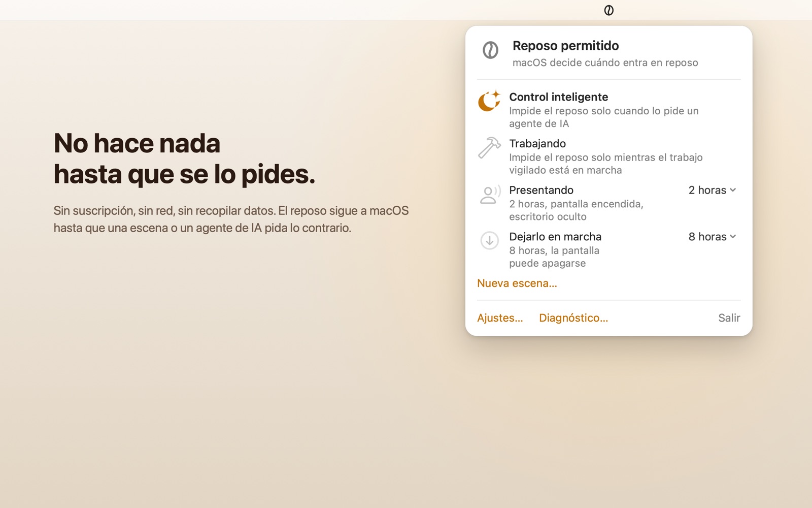Image resolution: width=812 pixels, height=508 pixels.
Task: Click the hammer icon for Trabajando
Action: (x=489, y=148)
